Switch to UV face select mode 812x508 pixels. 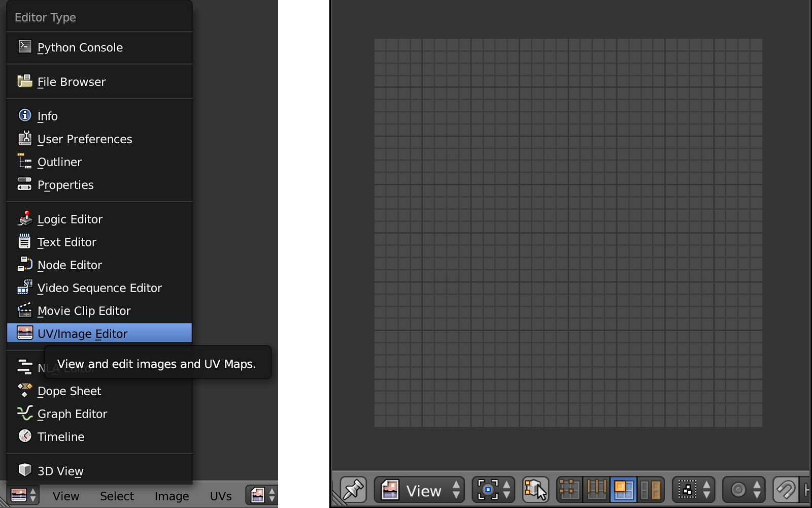(624, 490)
